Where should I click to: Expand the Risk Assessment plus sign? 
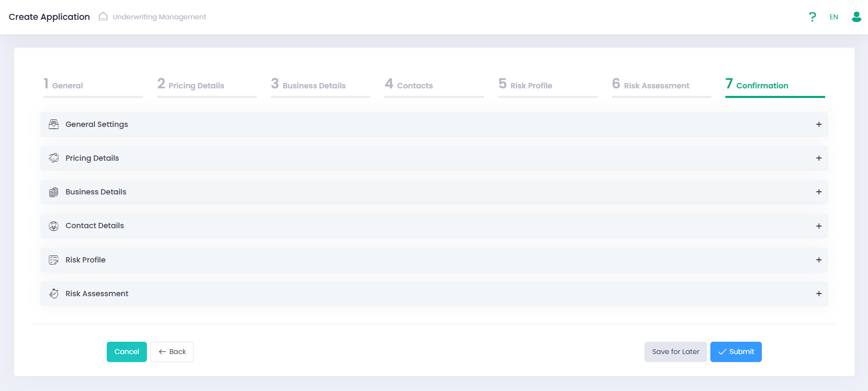(819, 294)
